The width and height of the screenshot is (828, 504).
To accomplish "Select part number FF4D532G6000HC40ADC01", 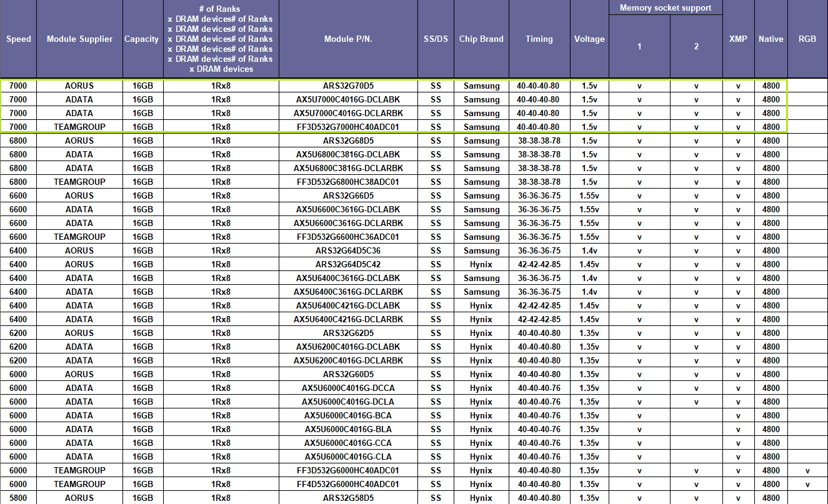I will [x=348, y=484].
